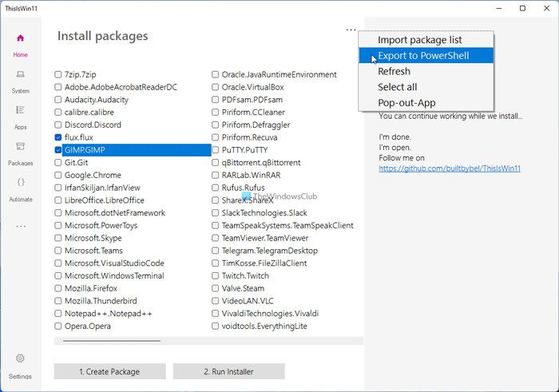Check PDFsam.PDFsam package
559x392 pixels.
(215, 100)
